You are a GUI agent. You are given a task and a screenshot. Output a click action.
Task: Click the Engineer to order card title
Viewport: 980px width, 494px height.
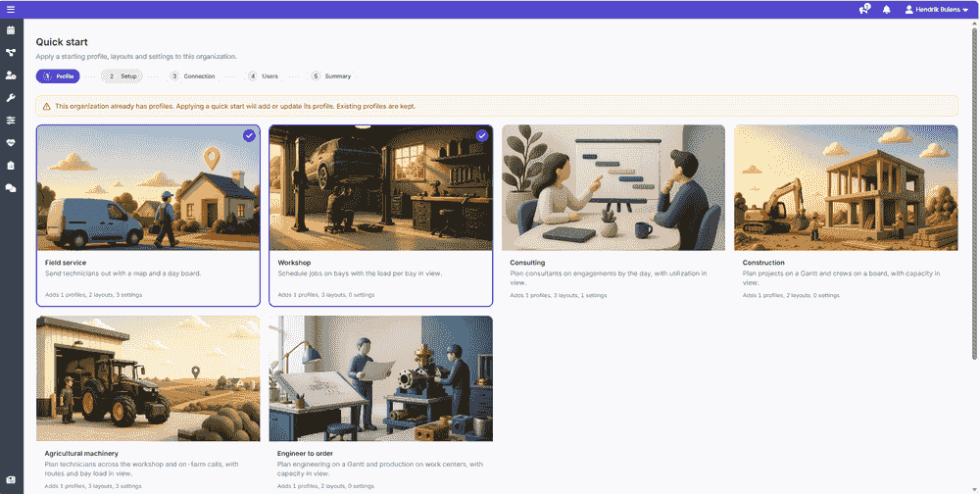[305, 454]
